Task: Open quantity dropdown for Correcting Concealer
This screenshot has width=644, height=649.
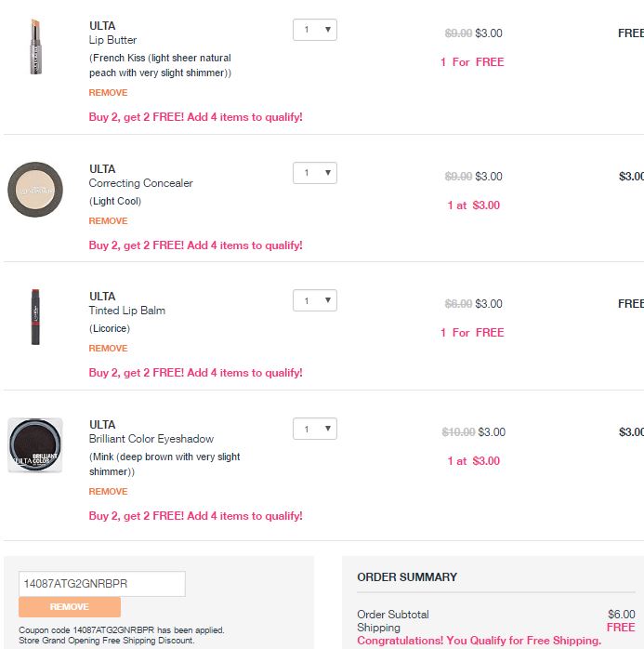Action: 315,173
